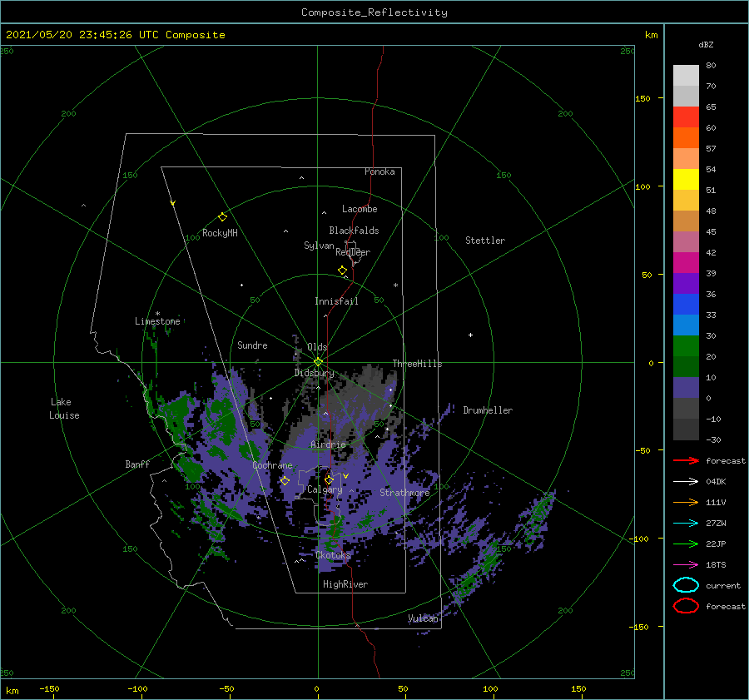749x700 pixels.
Task: Click the cyan current ellipse symbol
Action: point(686,585)
